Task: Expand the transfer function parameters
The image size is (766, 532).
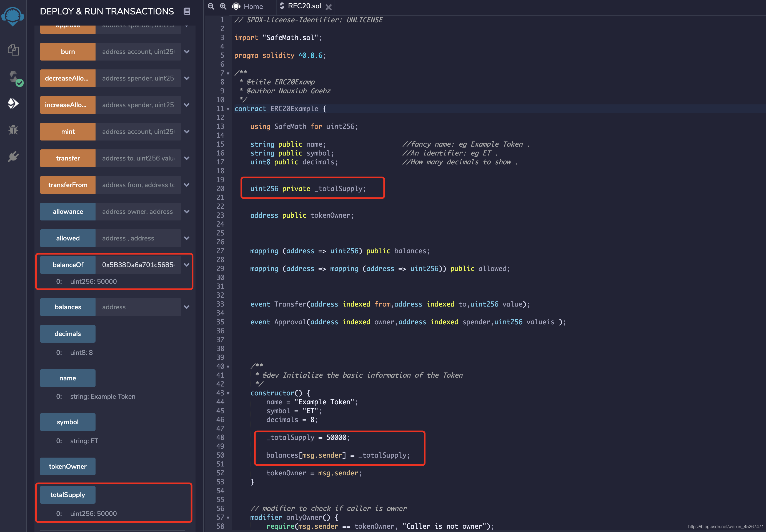Action: click(187, 158)
